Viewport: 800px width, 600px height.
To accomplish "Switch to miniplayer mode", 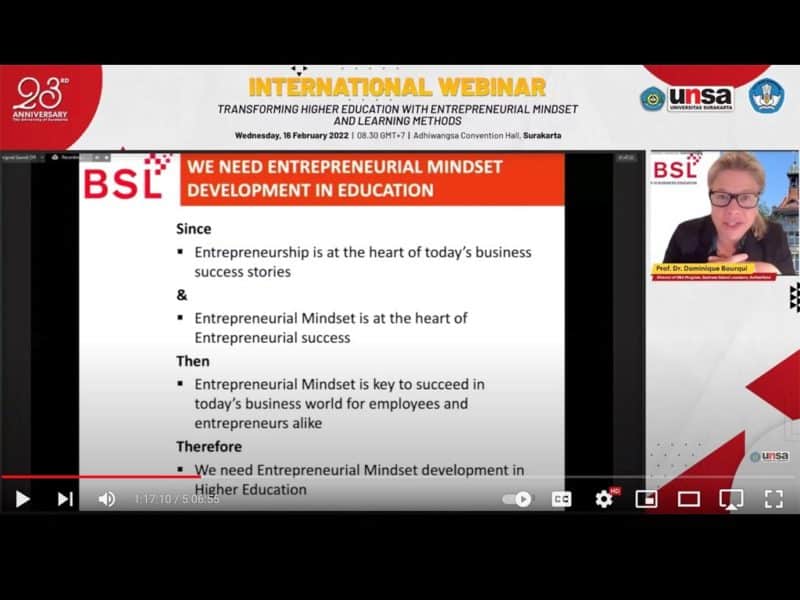I will 646,499.
